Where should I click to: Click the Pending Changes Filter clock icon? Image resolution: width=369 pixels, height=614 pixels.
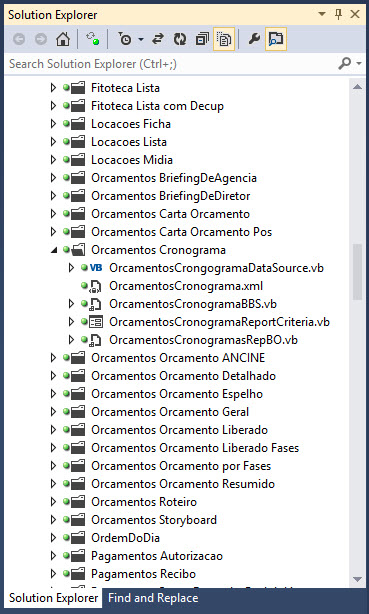coord(125,39)
